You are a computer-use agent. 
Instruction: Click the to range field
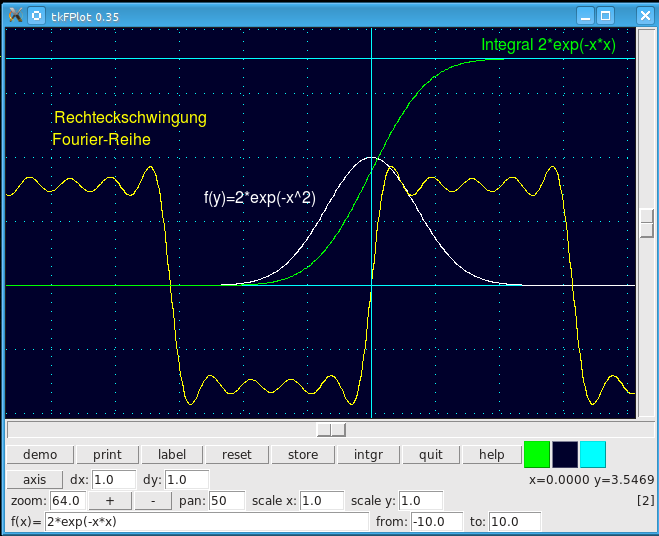click(514, 522)
